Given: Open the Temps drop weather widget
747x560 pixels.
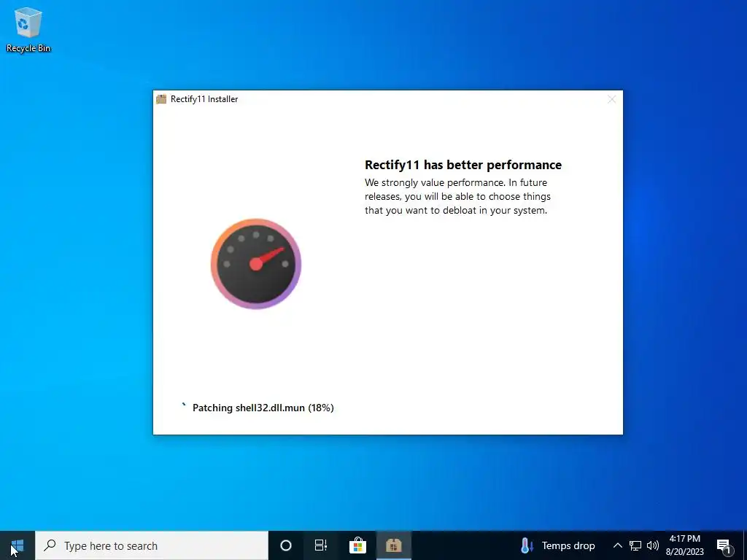Looking at the screenshot, I should coord(558,545).
